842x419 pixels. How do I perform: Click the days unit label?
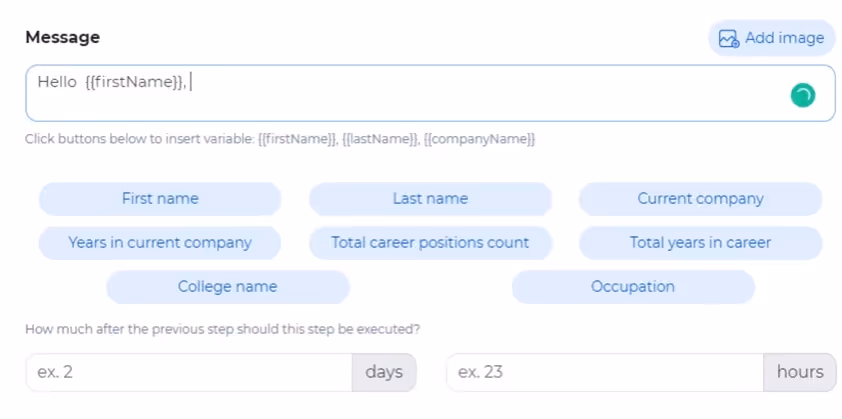(384, 372)
